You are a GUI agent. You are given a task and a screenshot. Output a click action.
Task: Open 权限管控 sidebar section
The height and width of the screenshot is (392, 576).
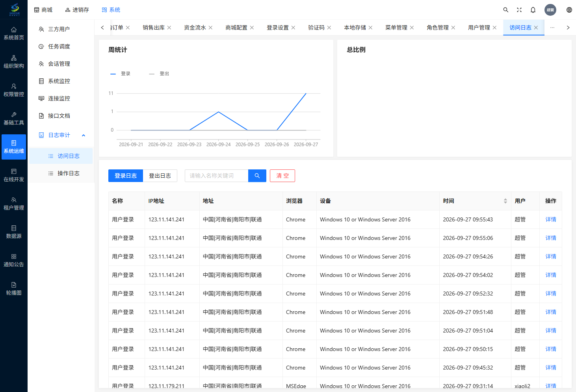pos(14,90)
